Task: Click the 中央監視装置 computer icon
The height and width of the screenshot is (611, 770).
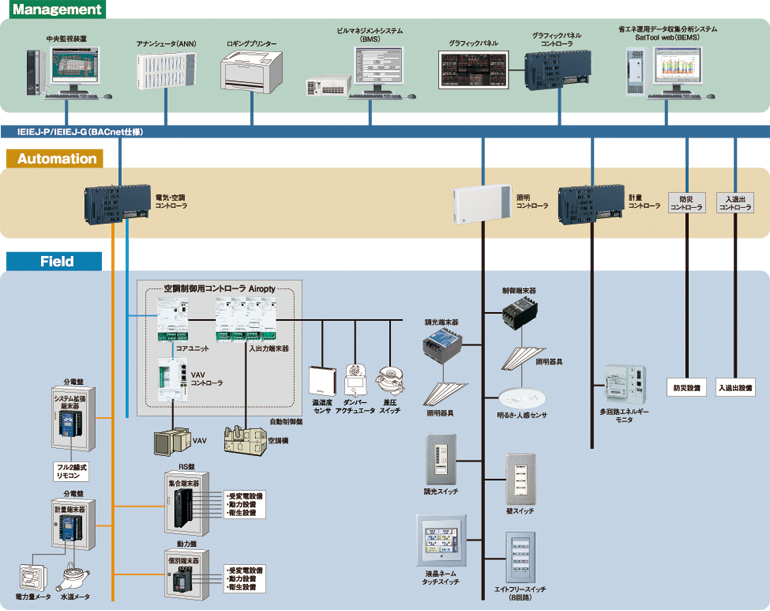Action: coord(66,72)
